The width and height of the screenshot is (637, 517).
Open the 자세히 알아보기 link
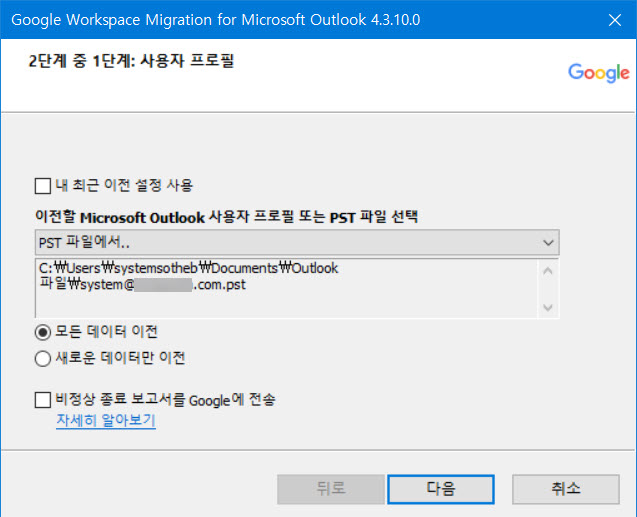point(106,420)
